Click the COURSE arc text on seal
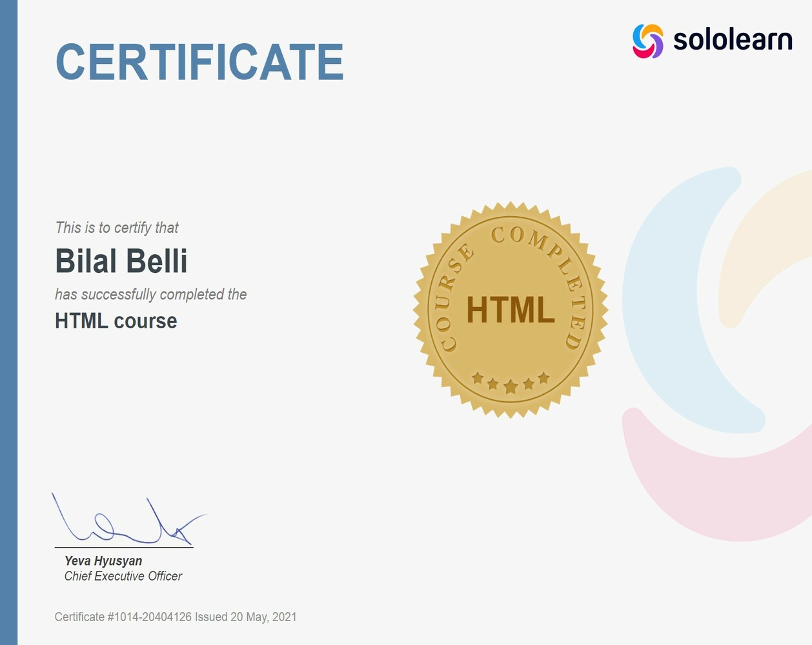Screen dimensions: 812x645 [455, 298]
